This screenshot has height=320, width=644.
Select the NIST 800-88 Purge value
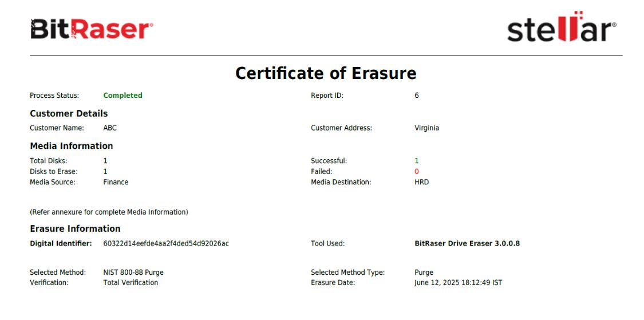[133, 272]
